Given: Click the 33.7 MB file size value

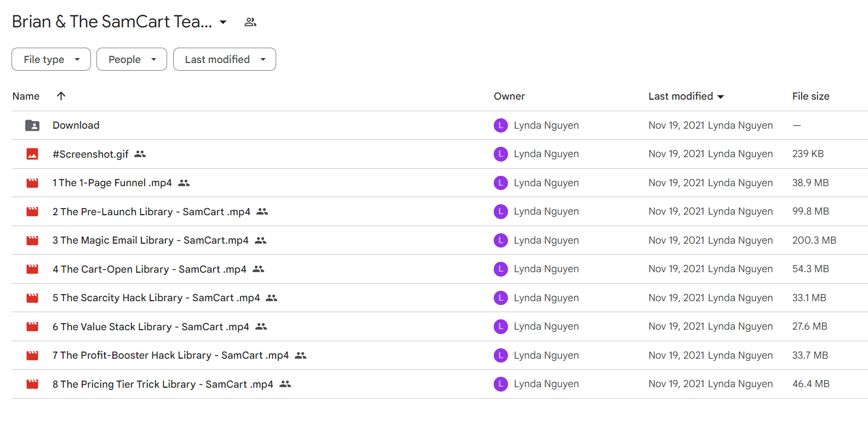Looking at the screenshot, I should click(x=810, y=355).
